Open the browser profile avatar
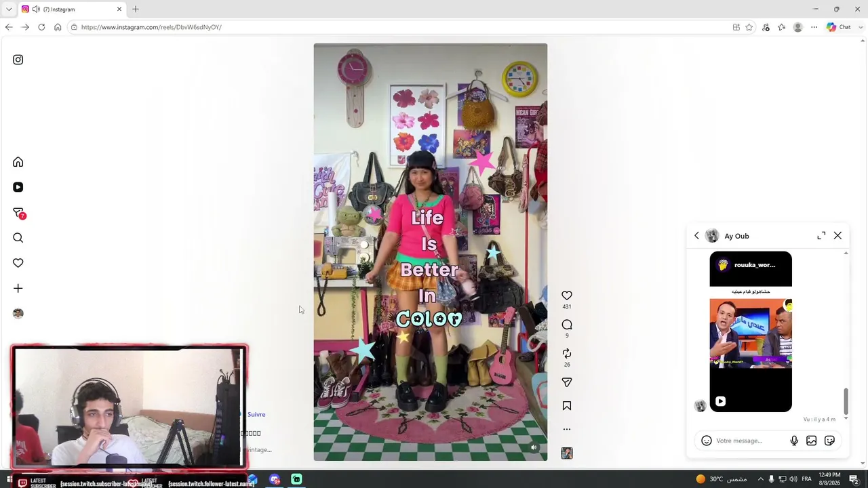This screenshot has width=868, height=488. click(798, 27)
